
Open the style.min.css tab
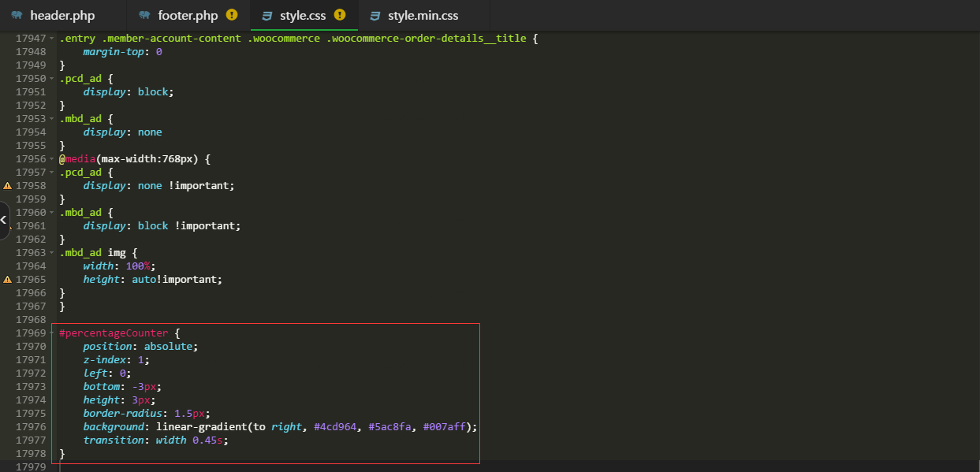pyautogui.click(x=423, y=16)
